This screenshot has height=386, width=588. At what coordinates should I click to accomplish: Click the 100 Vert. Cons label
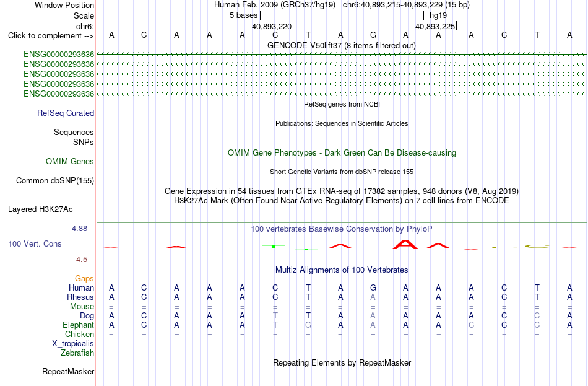(x=35, y=244)
